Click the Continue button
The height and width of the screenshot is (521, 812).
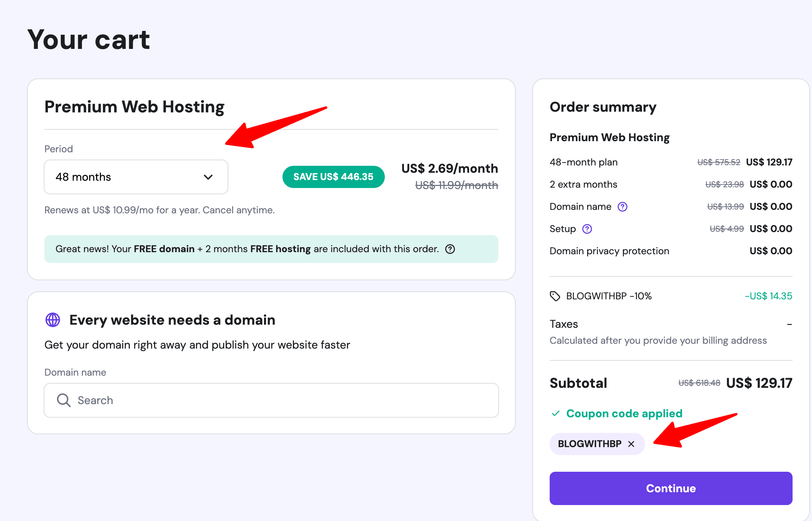click(x=670, y=488)
